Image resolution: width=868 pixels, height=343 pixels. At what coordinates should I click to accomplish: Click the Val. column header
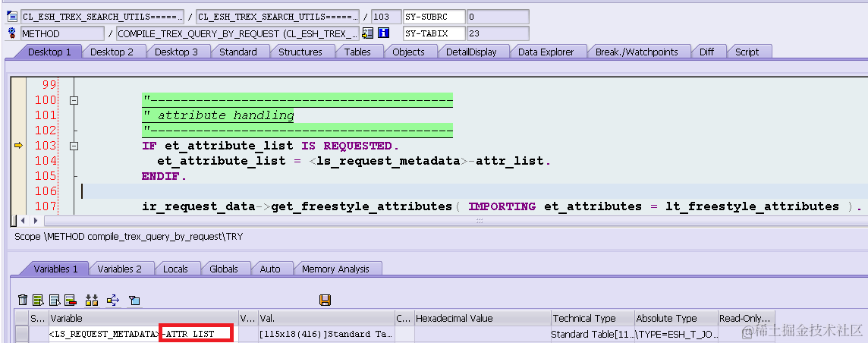click(x=326, y=318)
